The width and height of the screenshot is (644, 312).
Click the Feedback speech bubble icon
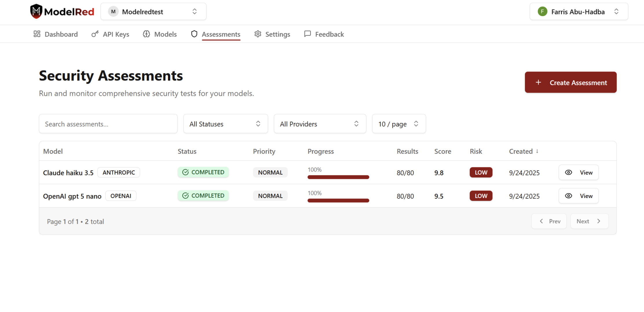pyautogui.click(x=308, y=34)
